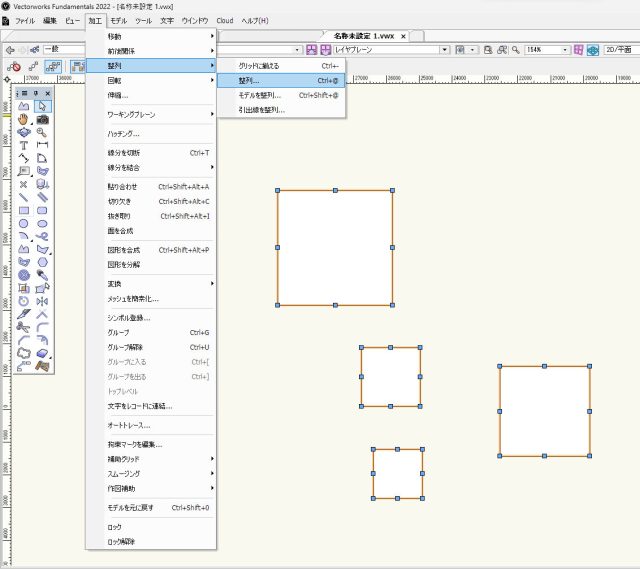Viewport: 640px width, 569px height.
Task: Click the Scissors trim tool
Action: tap(24, 327)
